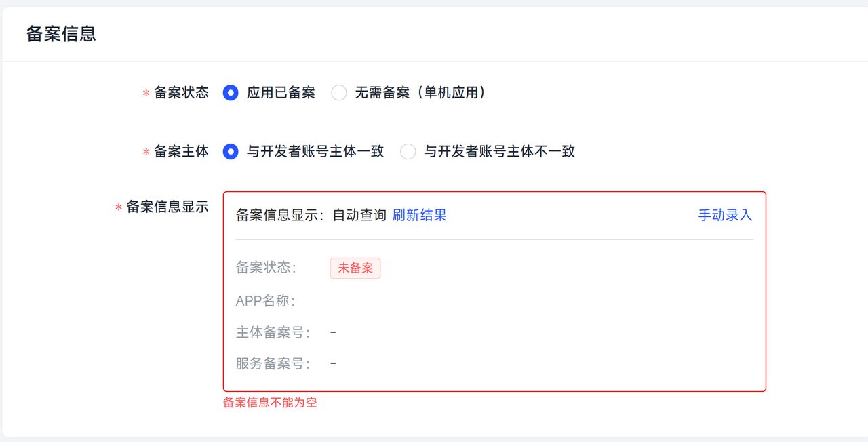Screen dimensions: 868x442
Task: Click the dash value next to 服务备案号
Action: tap(333, 364)
